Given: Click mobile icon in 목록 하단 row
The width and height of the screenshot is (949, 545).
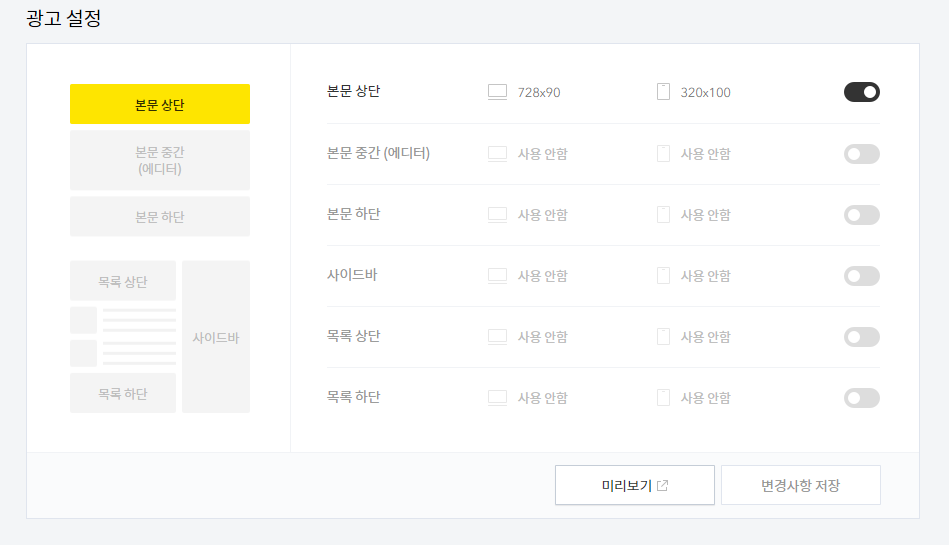Looking at the screenshot, I should pyautogui.click(x=663, y=397).
